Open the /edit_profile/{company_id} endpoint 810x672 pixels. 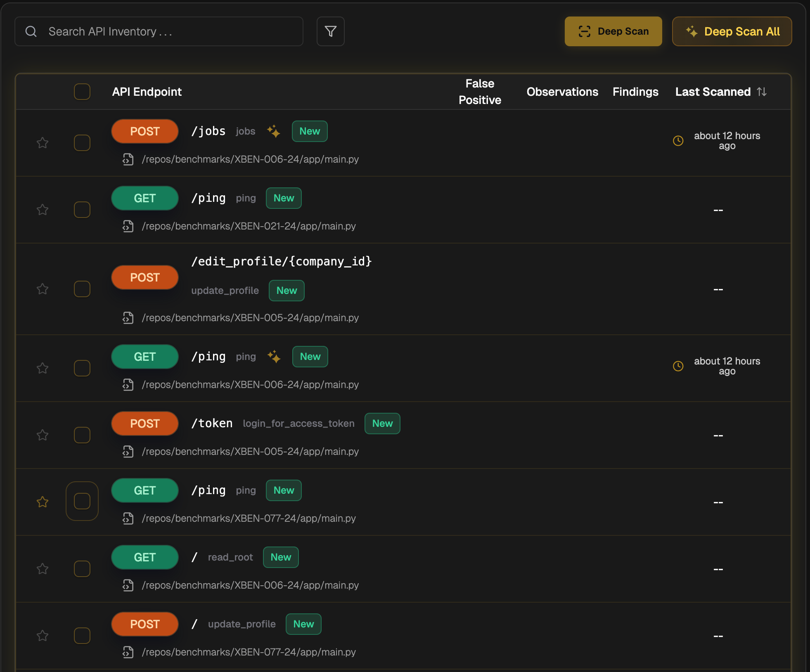tap(282, 261)
